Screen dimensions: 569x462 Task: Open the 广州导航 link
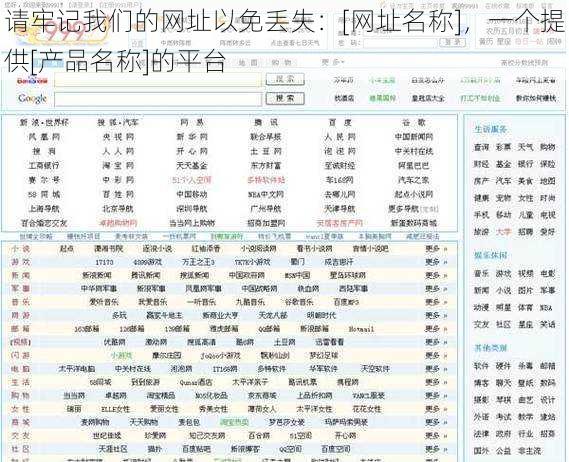(266, 209)
